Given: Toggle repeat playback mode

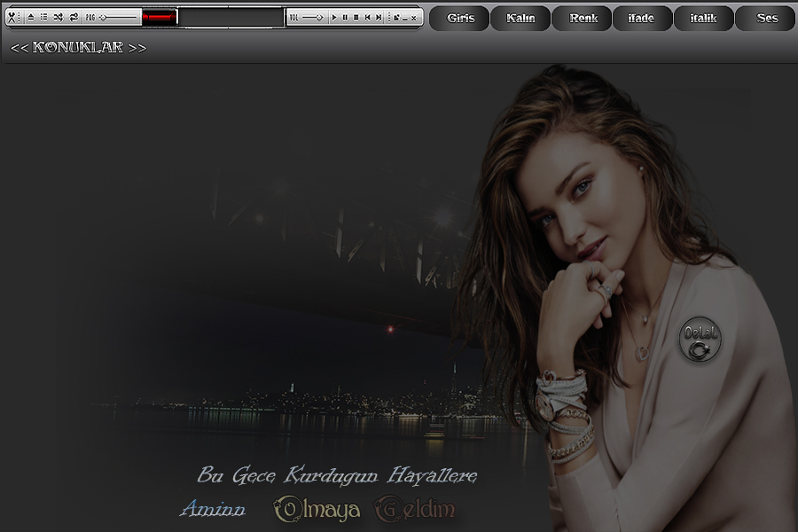Looking at the screenshot, I should [74, 17].
